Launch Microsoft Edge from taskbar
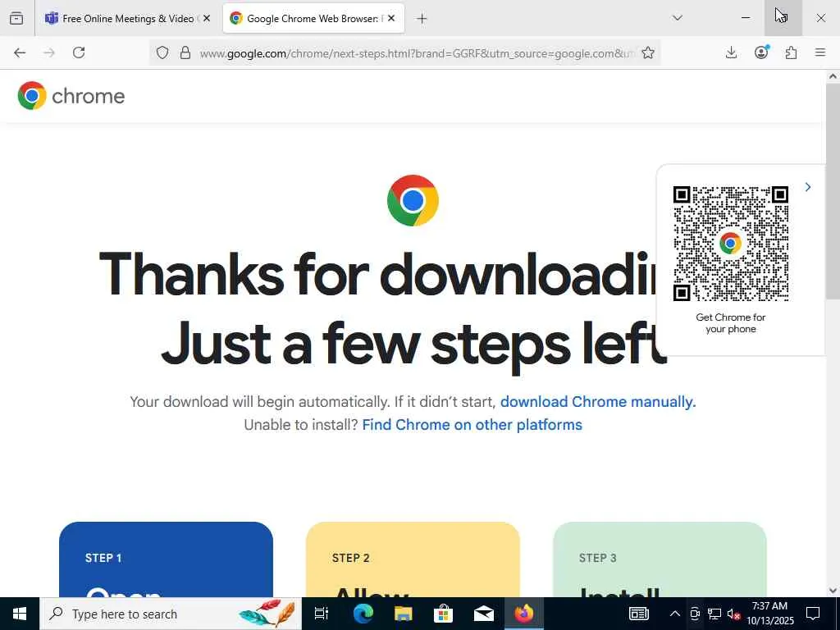This screenshot has height=630, width=840. pyautogui.click(x=363, y=614)
